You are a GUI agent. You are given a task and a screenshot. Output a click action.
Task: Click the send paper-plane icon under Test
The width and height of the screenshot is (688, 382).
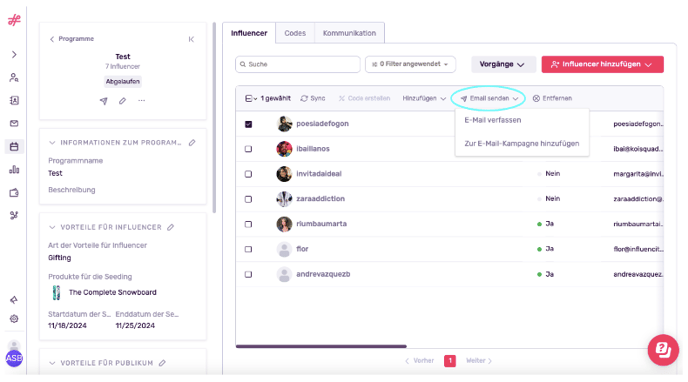[104, 101]
